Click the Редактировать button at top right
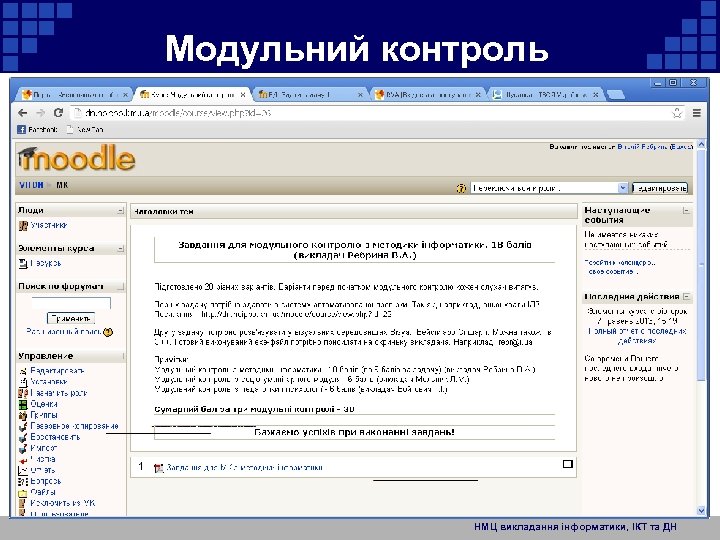Image resolution: width=720 pixels, height=540 pixels. click(660, 188)
